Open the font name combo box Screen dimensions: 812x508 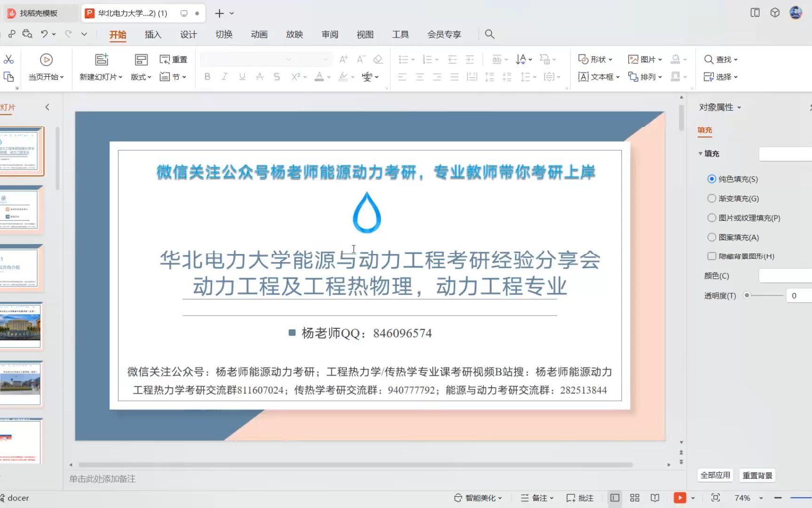pos(247,59)
